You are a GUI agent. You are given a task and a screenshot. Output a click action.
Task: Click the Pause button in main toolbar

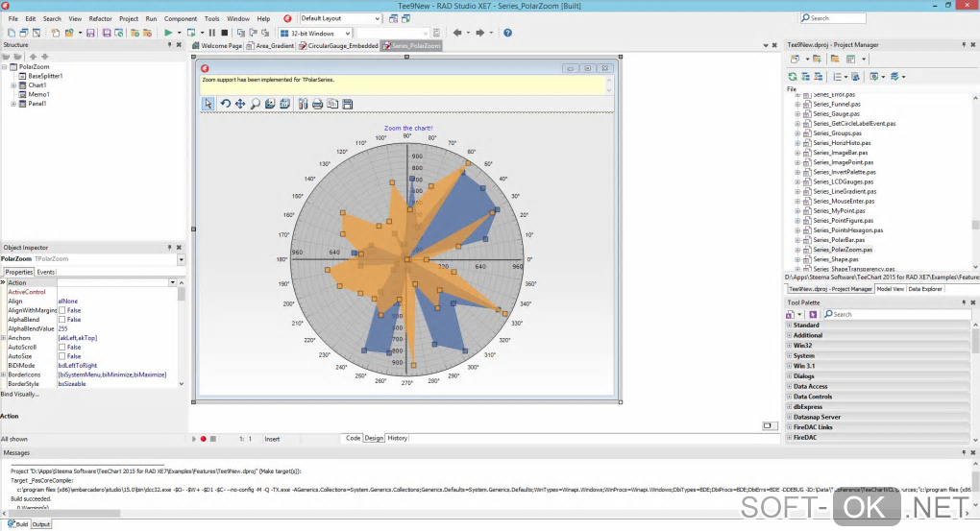(212, 33)
